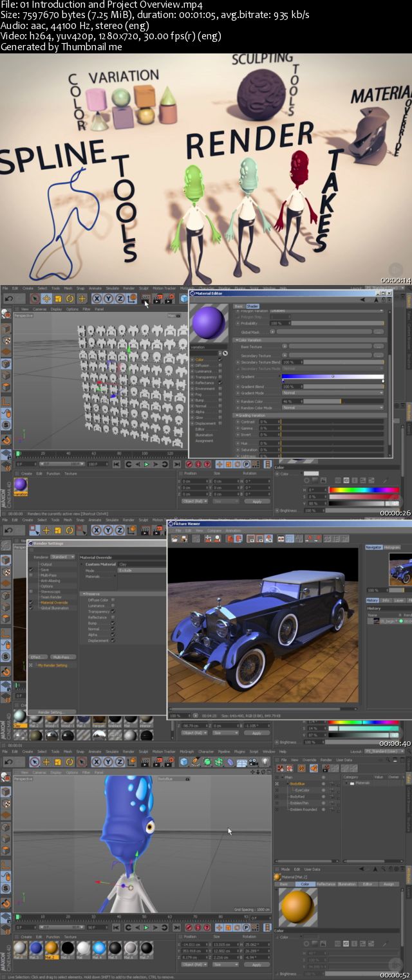This screenshot has height=980, width=412.
Task: Open MoGraph menu in blue alien frame
Action: pos(187,751)
